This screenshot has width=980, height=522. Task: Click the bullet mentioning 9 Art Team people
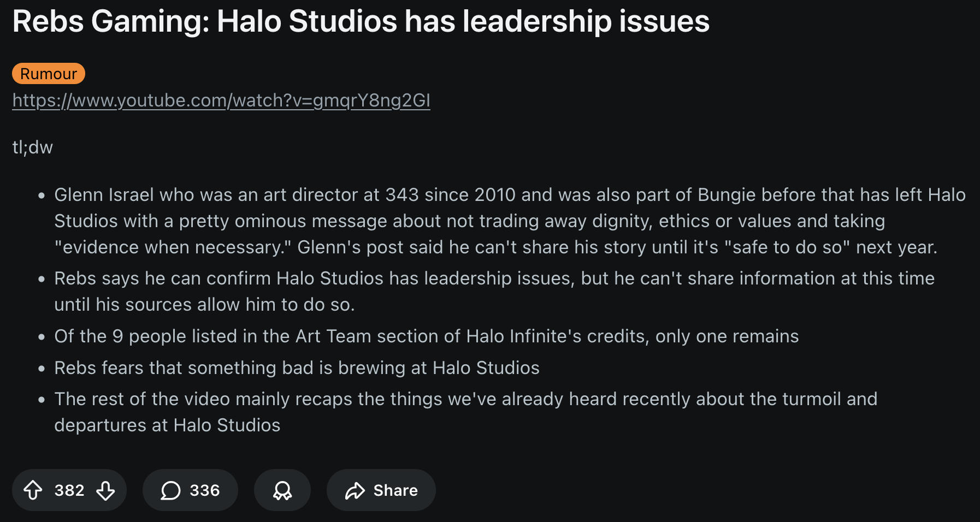tap(426, 336)
